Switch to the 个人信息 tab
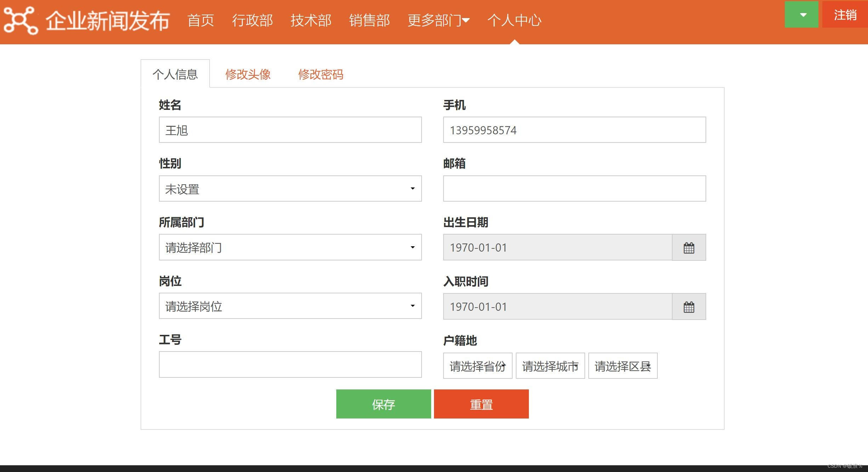The width and height of the screenshot is (868, 472). point(175,74)
